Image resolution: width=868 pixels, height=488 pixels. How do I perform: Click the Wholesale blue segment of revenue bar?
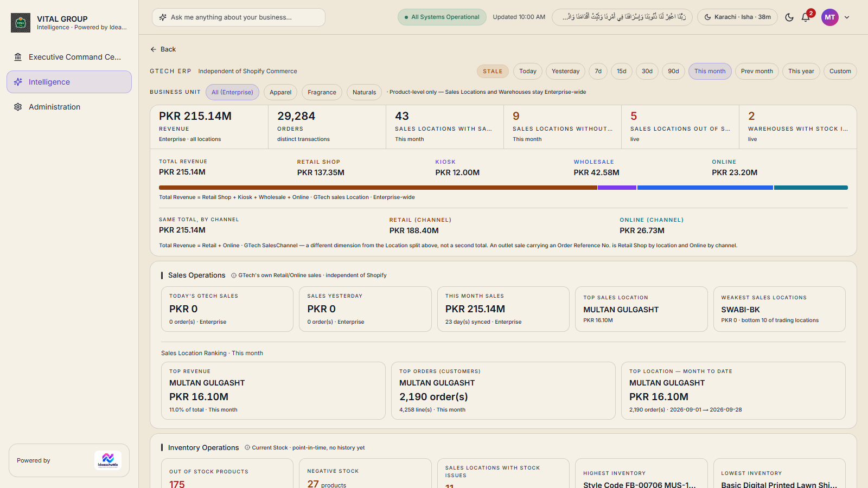(705, 188)
